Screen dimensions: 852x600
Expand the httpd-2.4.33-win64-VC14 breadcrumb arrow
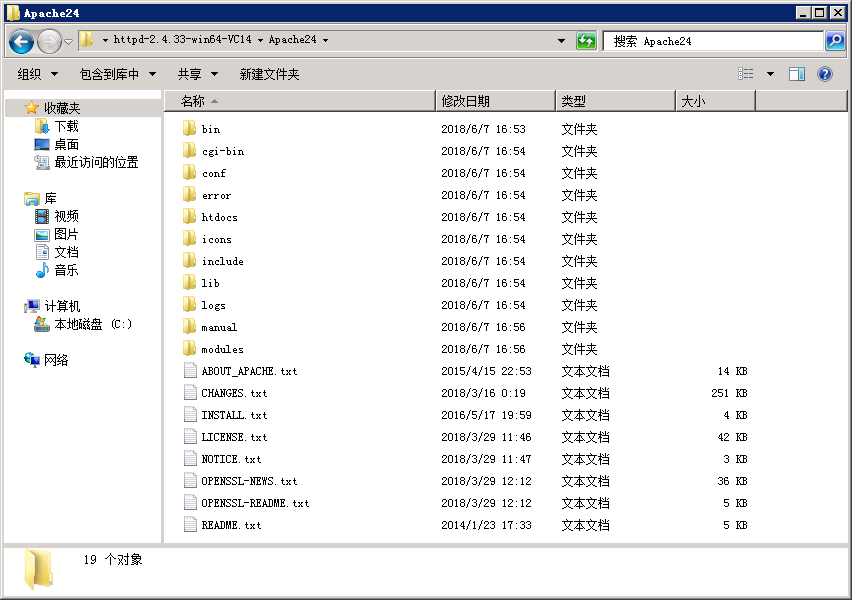[x=260, y=40]
